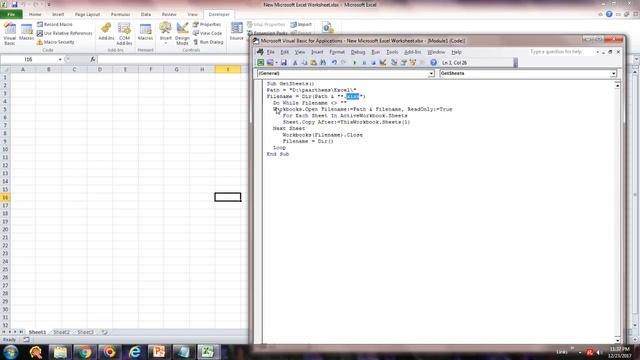This screenshot has width=640, height=360.
Task: Select the Sheet2 worksheet tab
Action: coord(61,332)
